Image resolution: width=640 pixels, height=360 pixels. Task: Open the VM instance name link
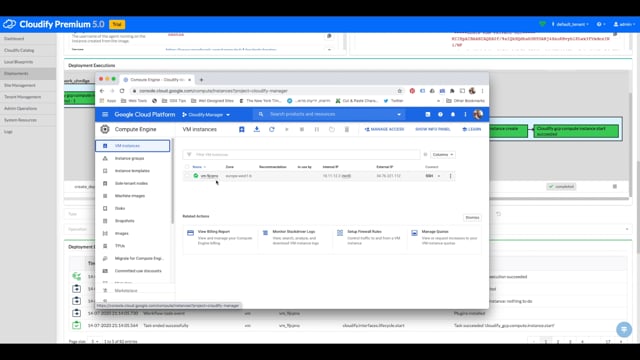209,176
